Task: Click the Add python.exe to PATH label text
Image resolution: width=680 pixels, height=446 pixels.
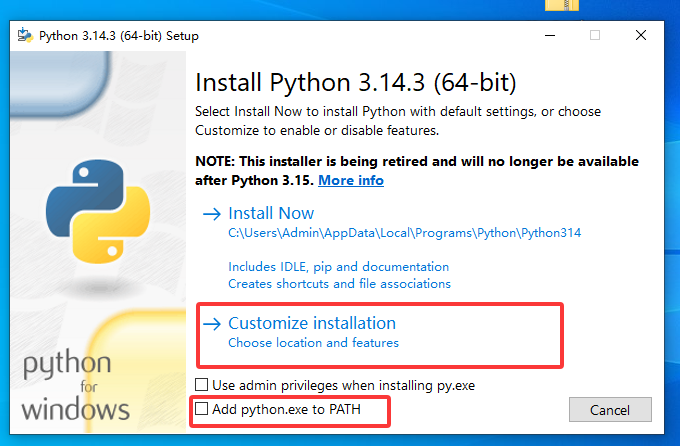Action: pyautogui.click(x=286, y=409)
